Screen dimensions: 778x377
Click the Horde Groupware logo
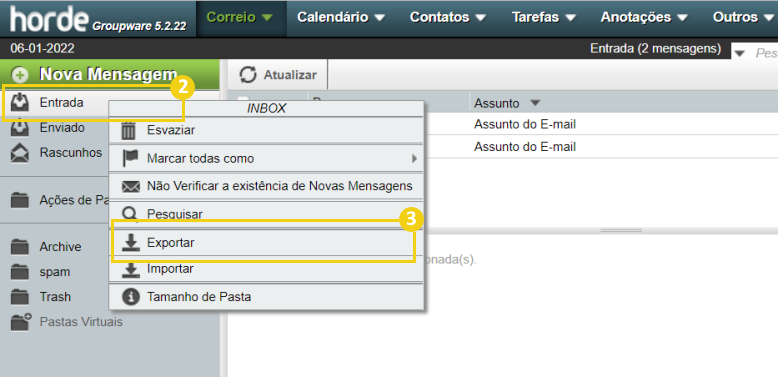point(98,19)
